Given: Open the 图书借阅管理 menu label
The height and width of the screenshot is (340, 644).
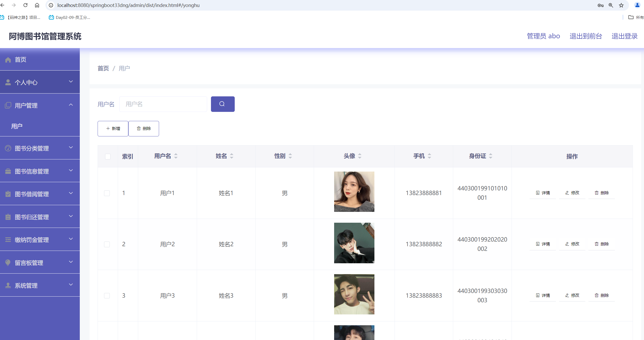Looking at the screenshot, I should point(32,194).
